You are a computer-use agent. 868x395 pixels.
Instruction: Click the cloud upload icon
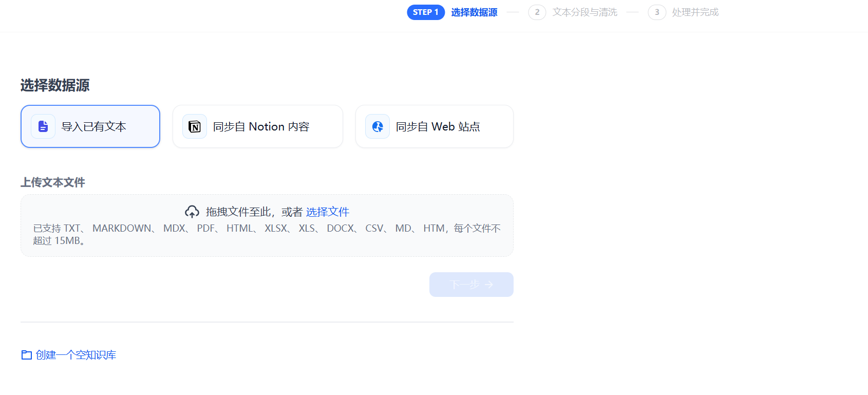coord(192,212)
